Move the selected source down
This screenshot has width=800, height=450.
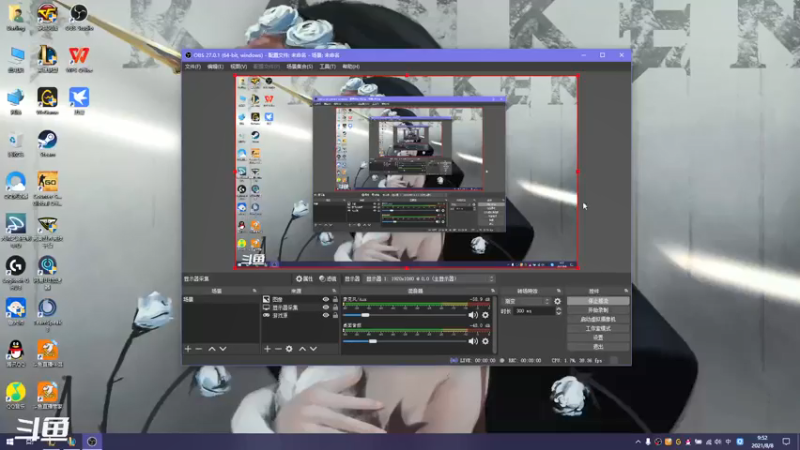pos(313,349)
